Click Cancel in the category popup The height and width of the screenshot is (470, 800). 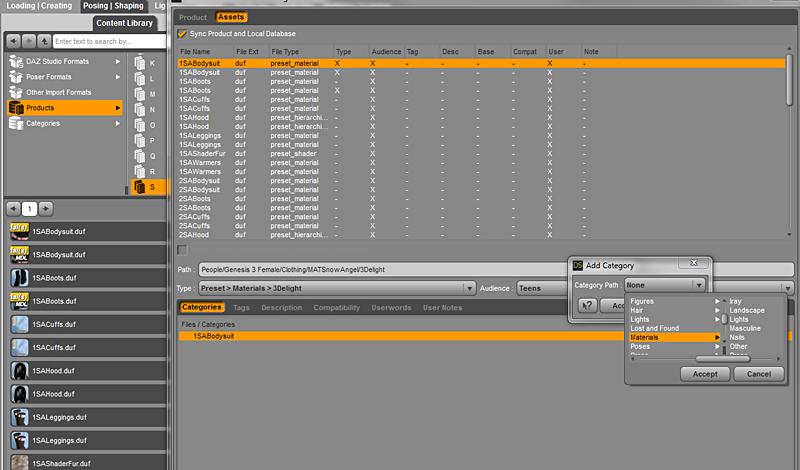coord(759,374)
